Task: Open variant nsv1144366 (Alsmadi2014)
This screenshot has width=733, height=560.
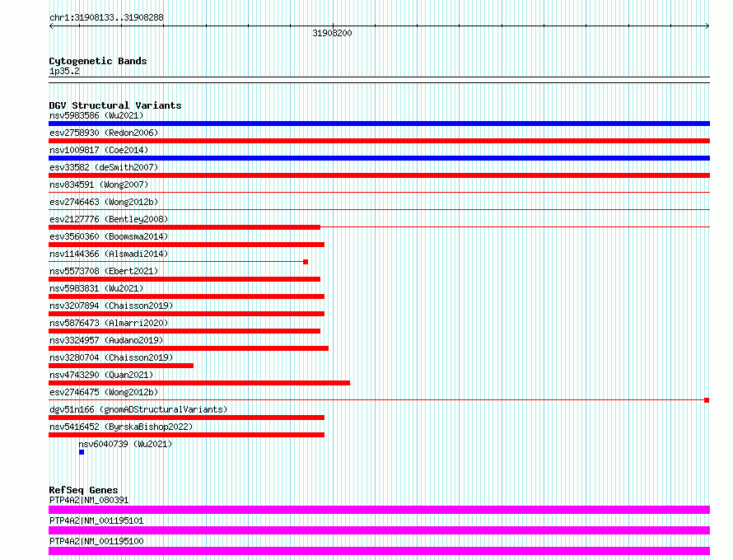Action: click(109, 254)
